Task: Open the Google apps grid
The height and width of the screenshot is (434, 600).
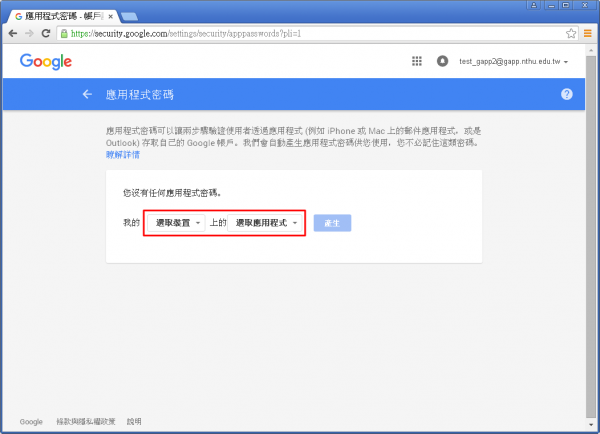Action: click(417, 62)
